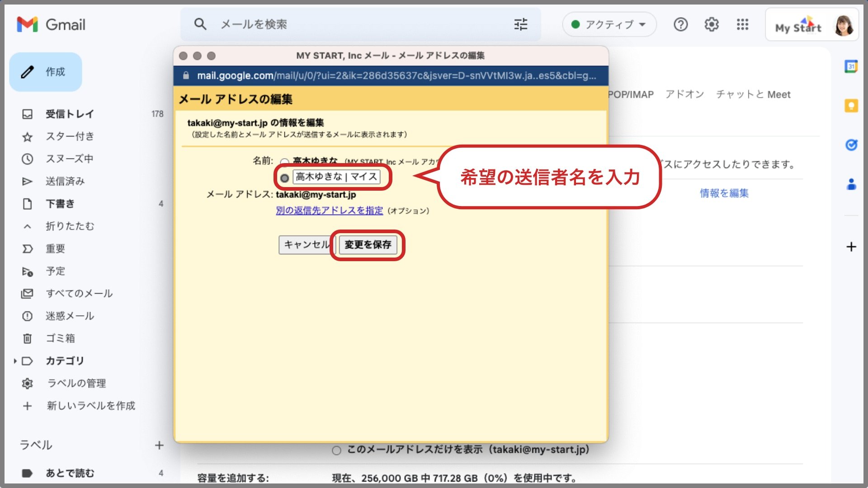The width and height of the screenshot is (868, 488).
Task: Expand the カテゴリ sidebar section
Action: 15,361
